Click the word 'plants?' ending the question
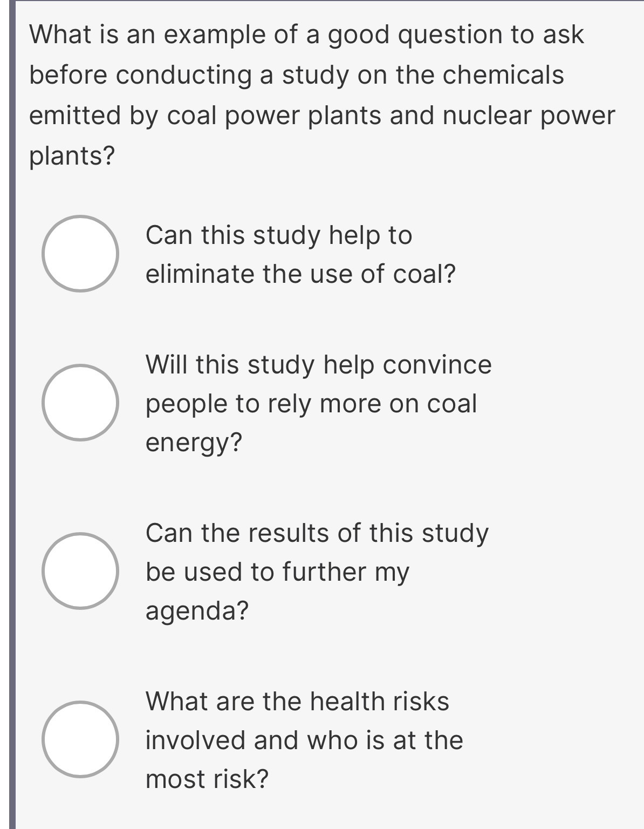This screenshot has width=644, height=829. pyautogui.click(x=72, y=156)
